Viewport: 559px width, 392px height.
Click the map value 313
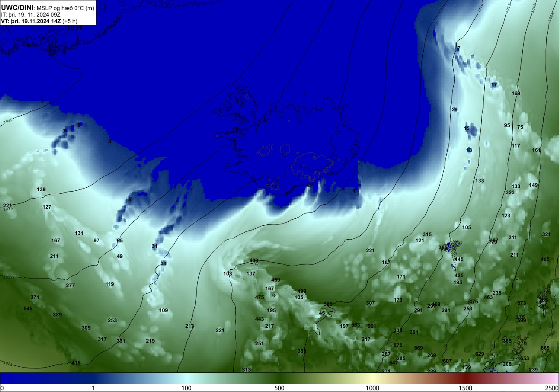pyautogui.click(x=246, y=370)
